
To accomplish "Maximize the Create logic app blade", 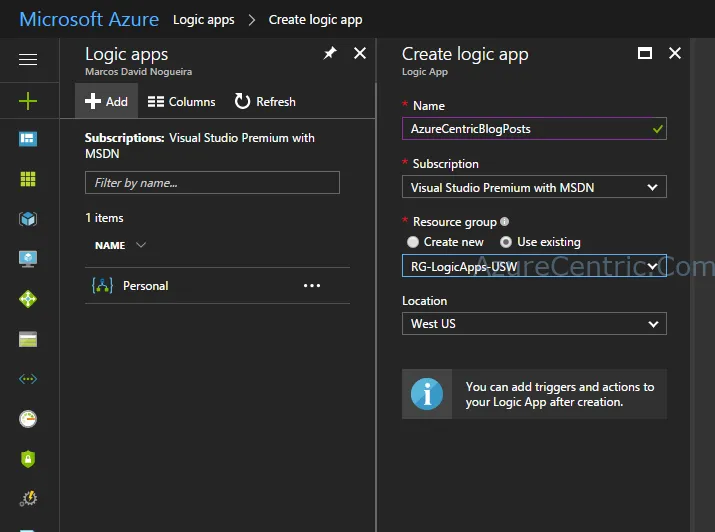I will coord(645,53).
